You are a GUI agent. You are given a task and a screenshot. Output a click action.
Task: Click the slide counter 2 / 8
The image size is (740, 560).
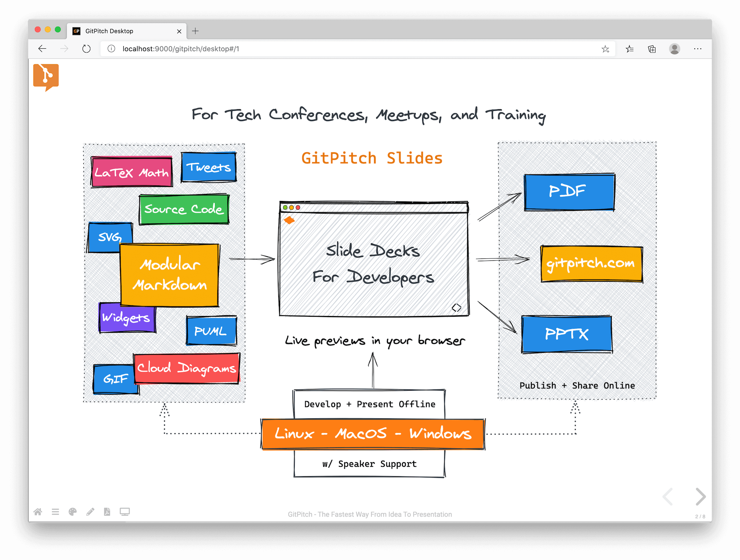(x=700, y=517)
